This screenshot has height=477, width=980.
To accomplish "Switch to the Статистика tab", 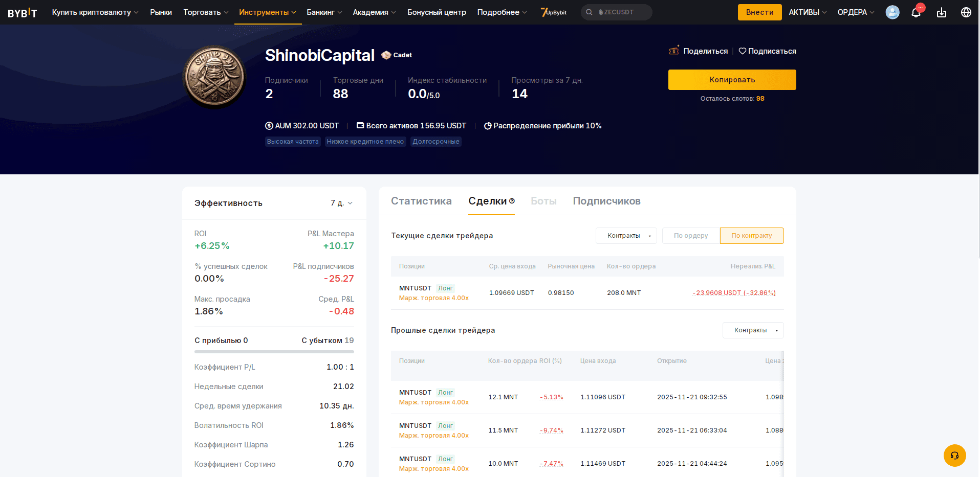I will [421, 201].
